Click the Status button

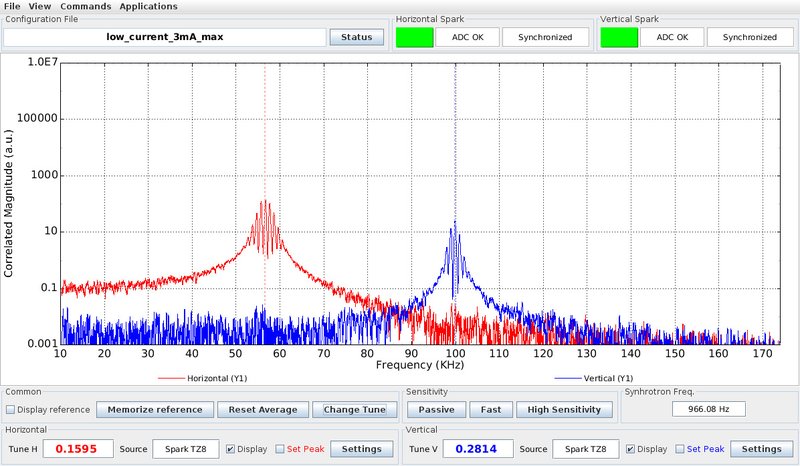click(x=357, y=37)
